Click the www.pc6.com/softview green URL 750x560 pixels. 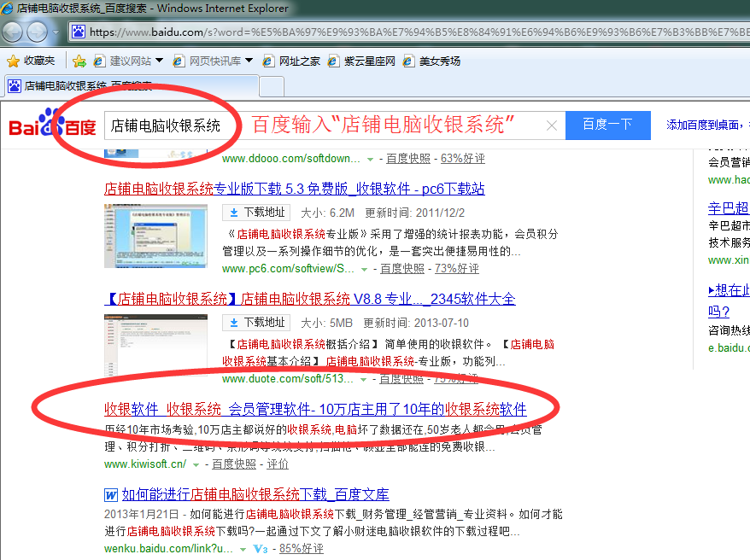pyautogui.click(x=288, y=269)
